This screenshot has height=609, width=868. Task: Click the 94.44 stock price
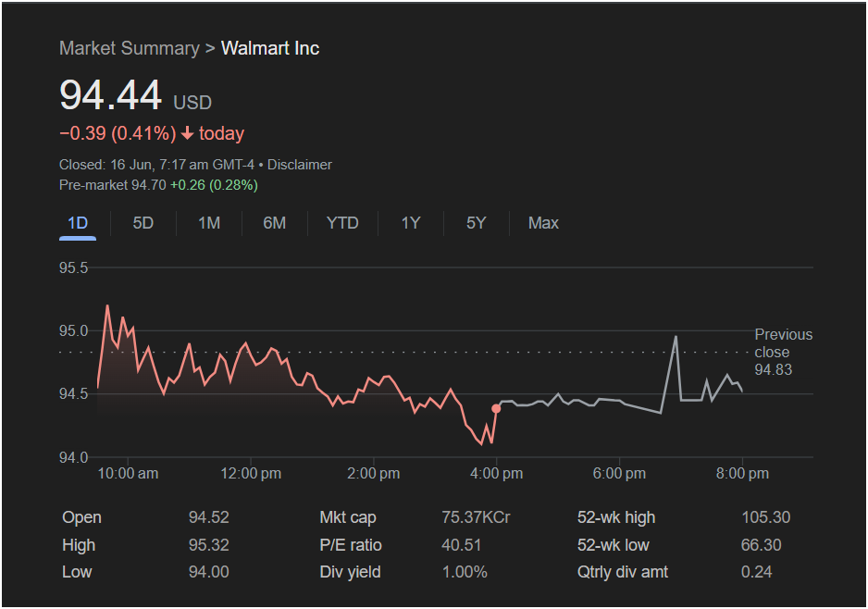pyautogui.click(x=110, y=94)
